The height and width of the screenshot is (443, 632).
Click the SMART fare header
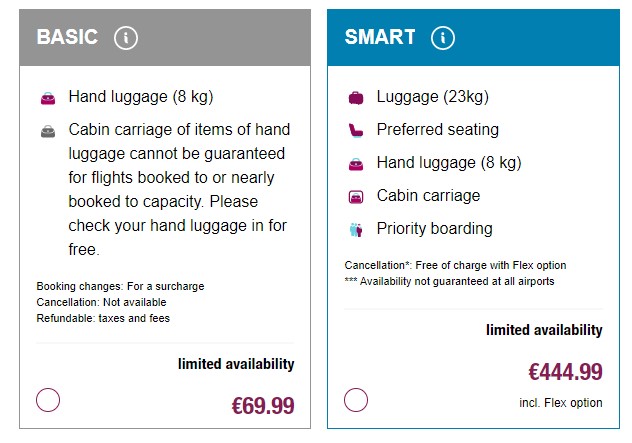380,38
